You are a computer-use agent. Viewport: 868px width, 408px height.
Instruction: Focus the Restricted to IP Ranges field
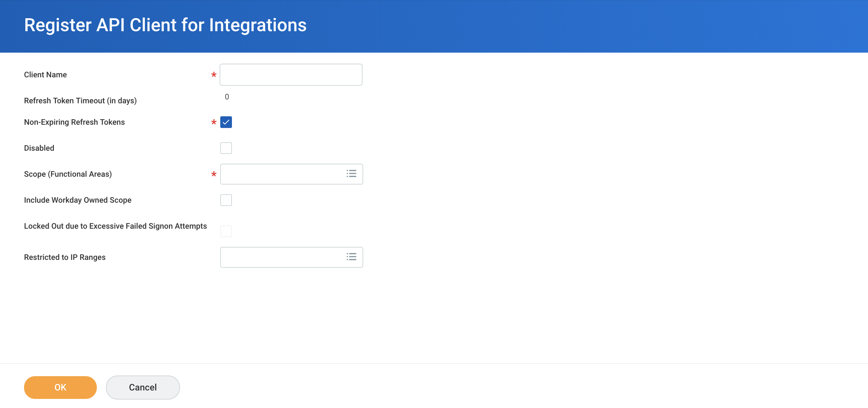(281, 257)
